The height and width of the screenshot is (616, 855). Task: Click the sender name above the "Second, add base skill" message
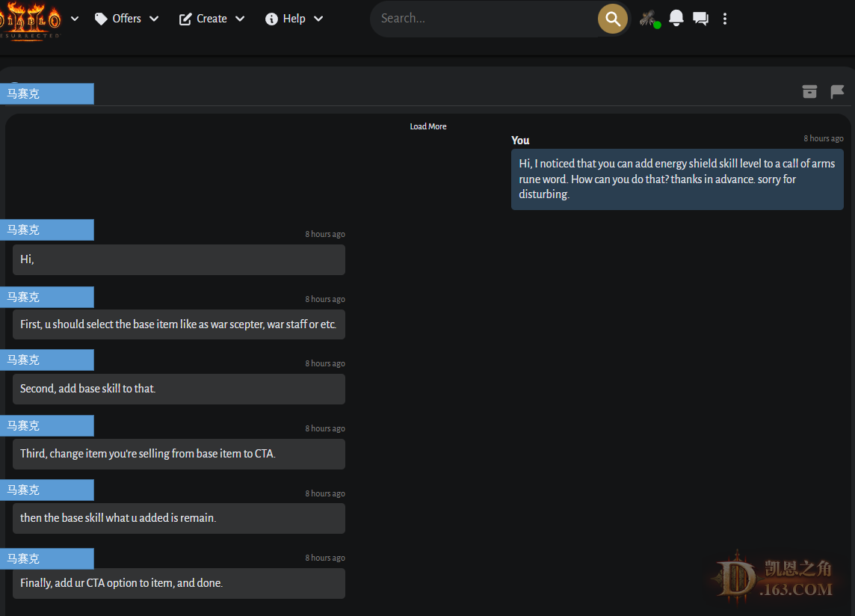[47, 360]
